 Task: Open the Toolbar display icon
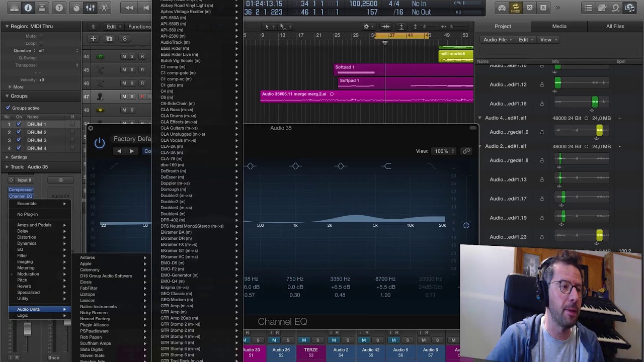click(42, 8)
